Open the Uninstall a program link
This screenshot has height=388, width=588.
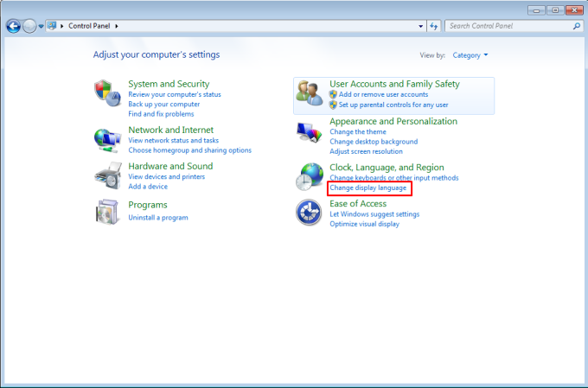[x=157, y=218]
